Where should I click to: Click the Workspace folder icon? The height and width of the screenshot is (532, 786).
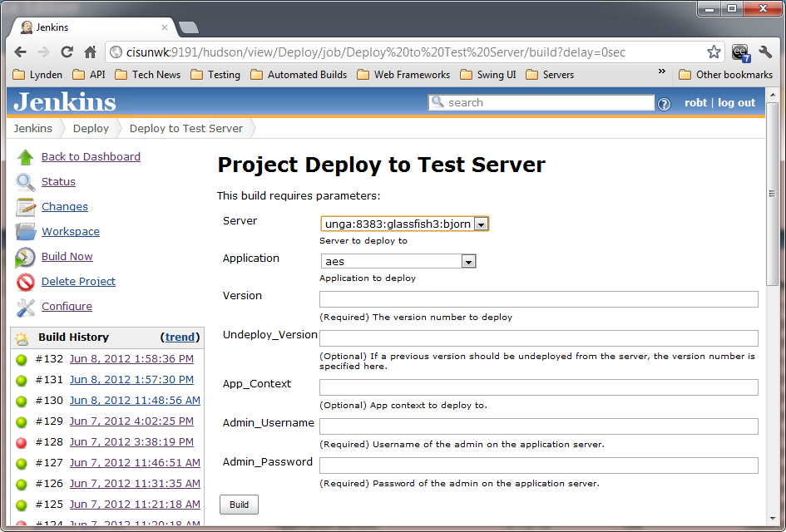(x=26, y=232)
